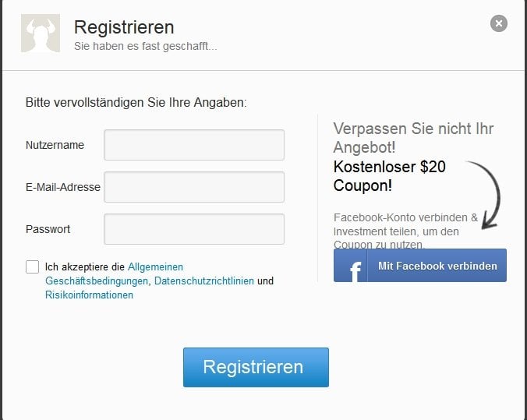Close the Registrieren dialog with the X icon
The width and height of the screenshot is (527, 420).
499,23
